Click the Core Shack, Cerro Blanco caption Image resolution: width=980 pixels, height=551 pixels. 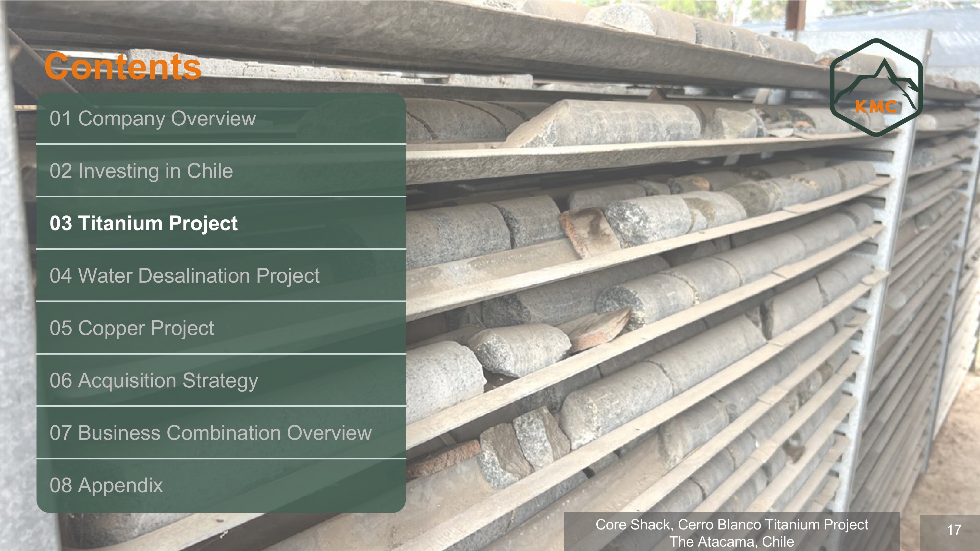(732, 524)
